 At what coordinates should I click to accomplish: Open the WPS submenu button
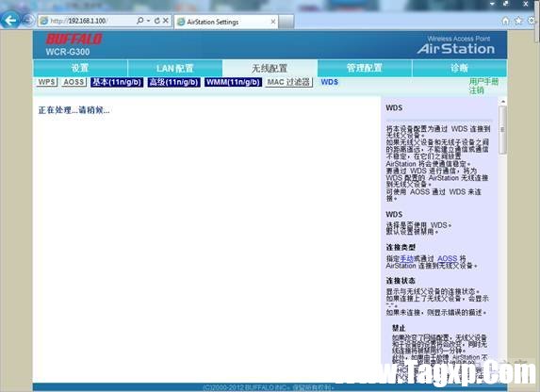pyautogui.click(x=46, y=82)
